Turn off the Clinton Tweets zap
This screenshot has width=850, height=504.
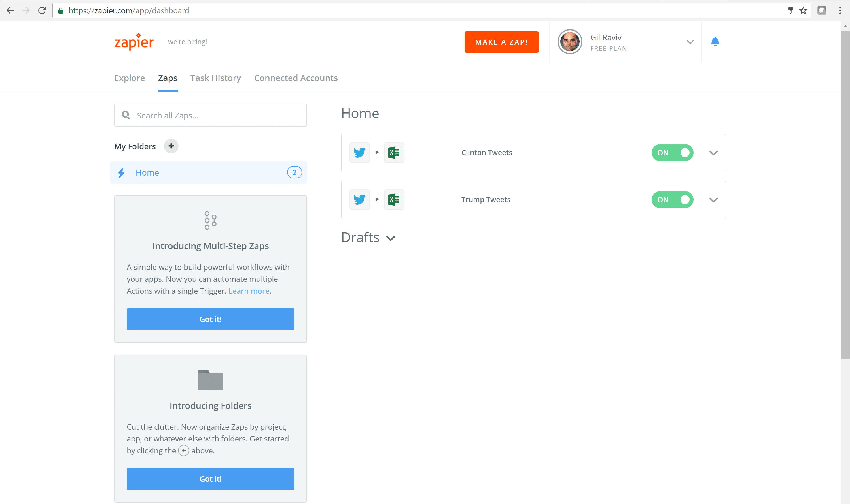point(672,153)
